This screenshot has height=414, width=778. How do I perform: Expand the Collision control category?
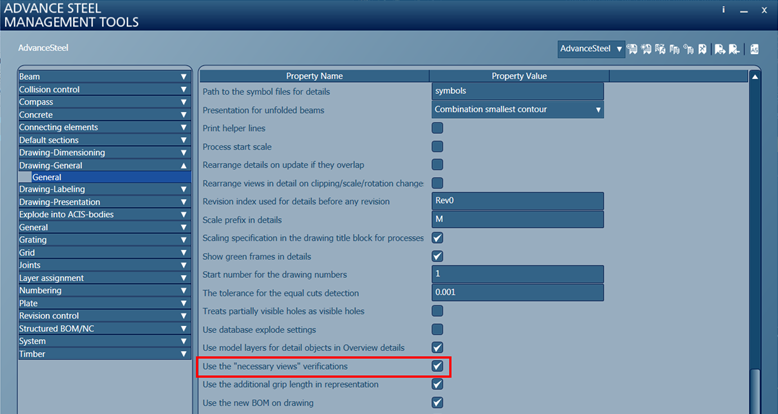pyautogui.click(x=105, y=89)
